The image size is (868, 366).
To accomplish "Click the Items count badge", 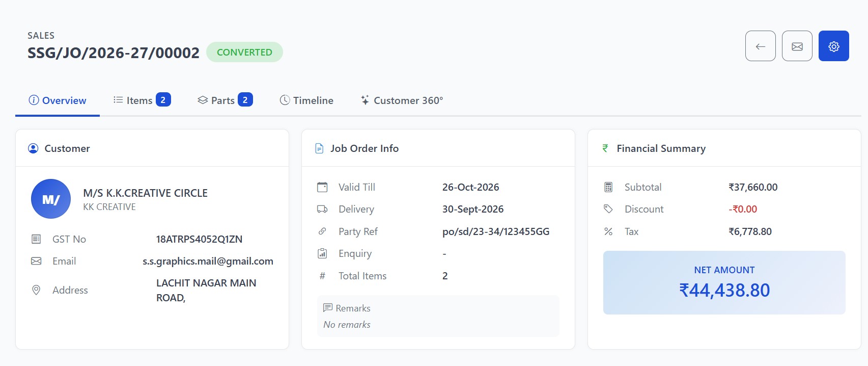I will [x=163, y=100].
